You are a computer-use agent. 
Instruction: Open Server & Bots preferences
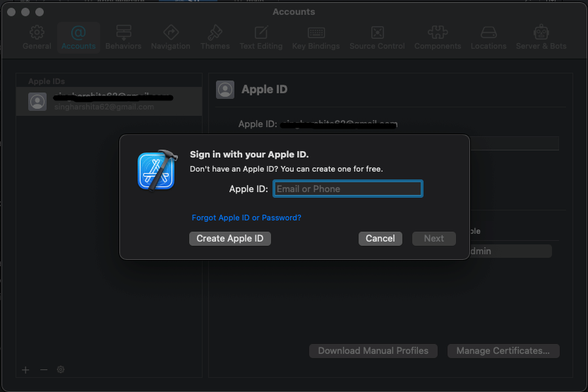541,37
